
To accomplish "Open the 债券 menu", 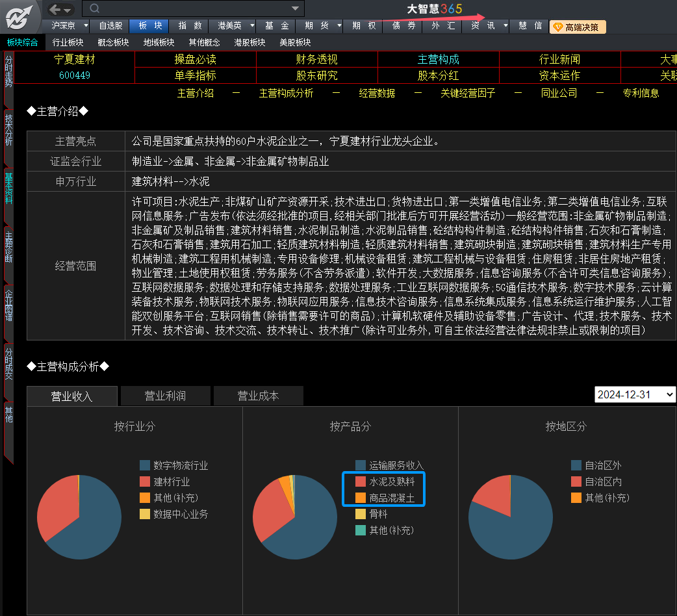I will pyautogui.click(x=403, y=26).
